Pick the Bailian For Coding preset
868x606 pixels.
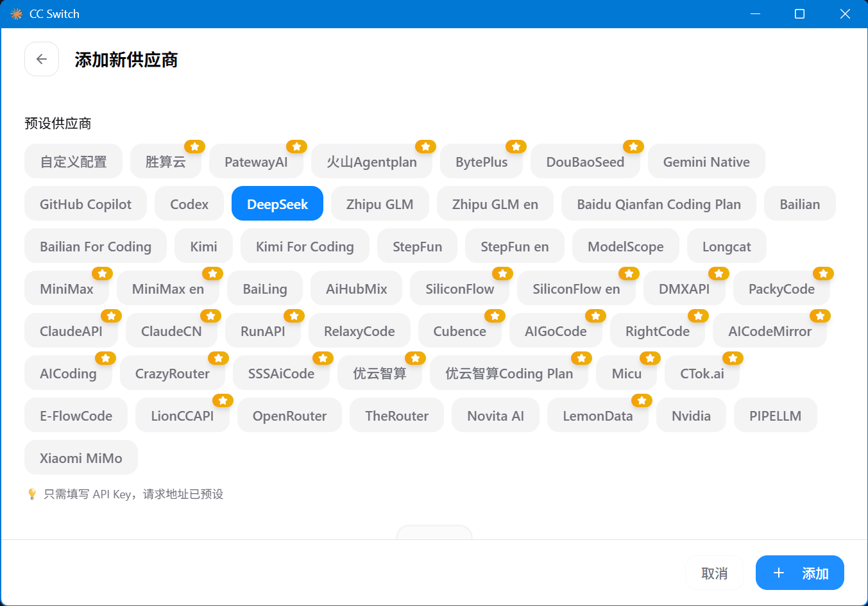96,246
